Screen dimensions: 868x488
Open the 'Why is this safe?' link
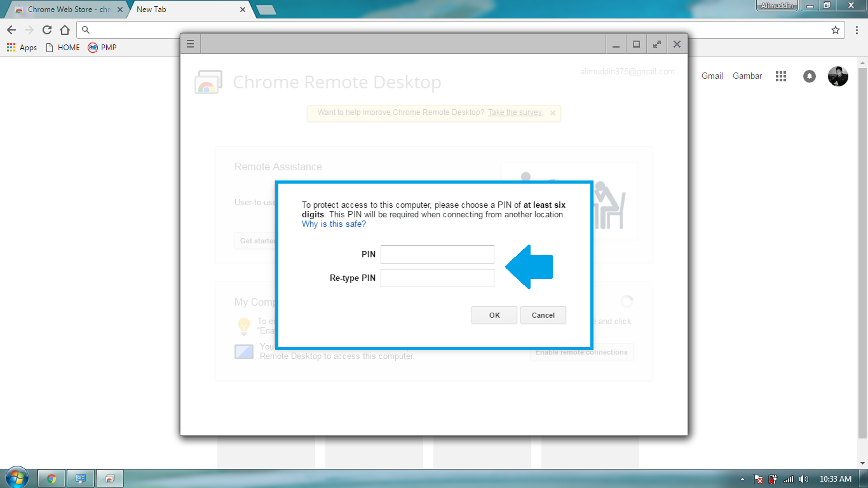coord(334,224)
